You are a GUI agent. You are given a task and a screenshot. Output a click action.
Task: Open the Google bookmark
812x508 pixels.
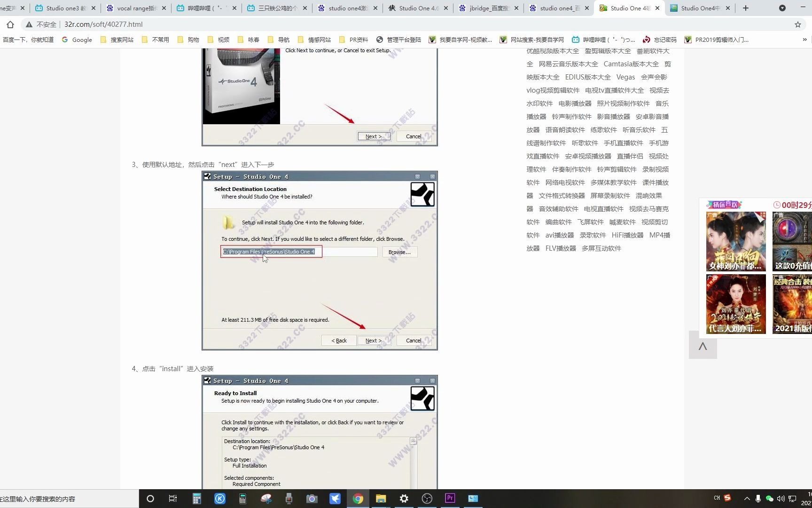pyautogui.click(x=77, y=40)
